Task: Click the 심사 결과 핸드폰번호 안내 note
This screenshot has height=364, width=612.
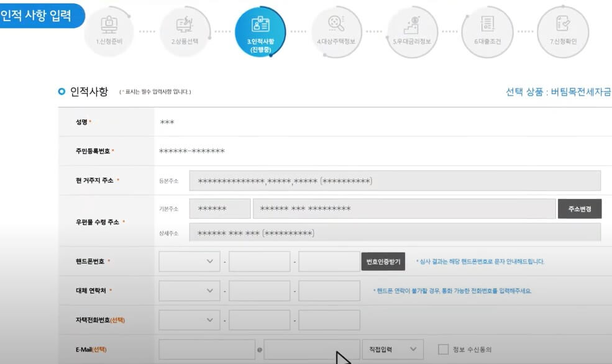Action: coord(480,262)
